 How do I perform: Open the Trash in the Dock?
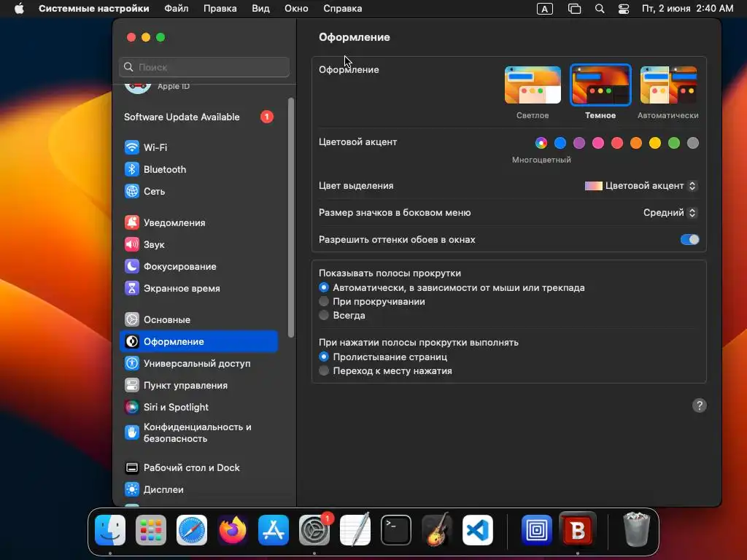(636, 529)
